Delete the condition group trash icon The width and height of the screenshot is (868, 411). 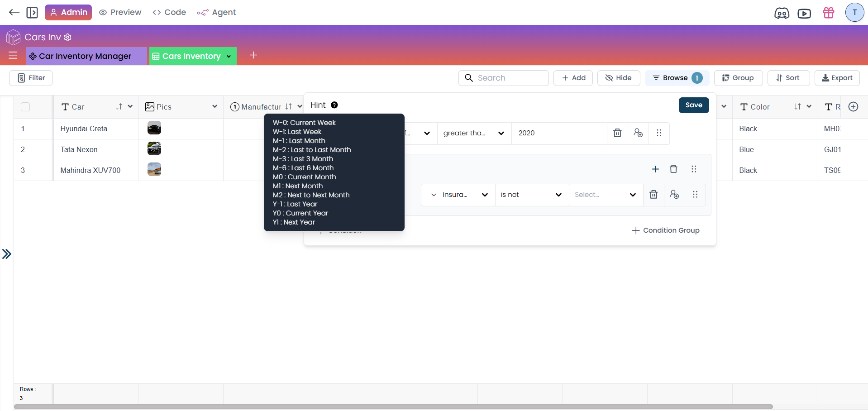673,169
